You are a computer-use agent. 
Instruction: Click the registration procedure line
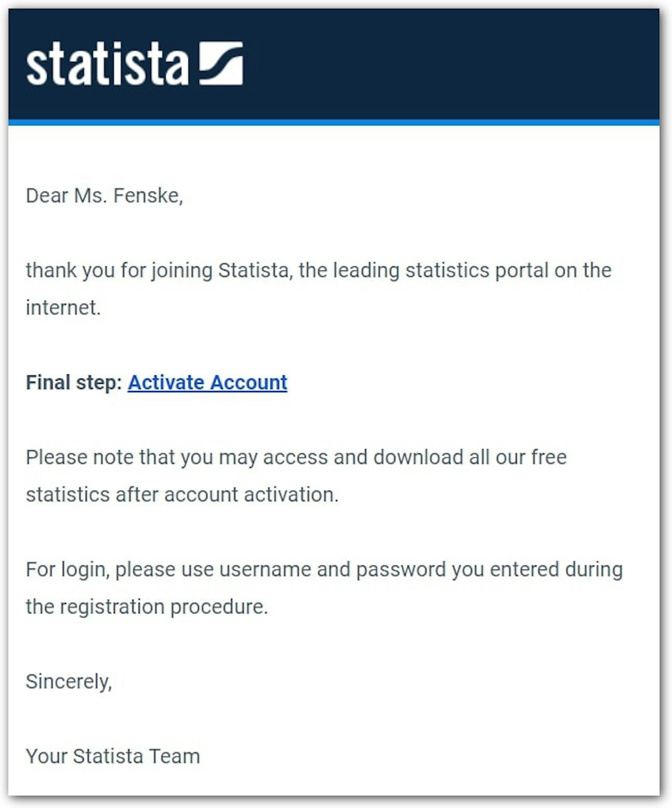pyautogui.click(x=147, y=607)
